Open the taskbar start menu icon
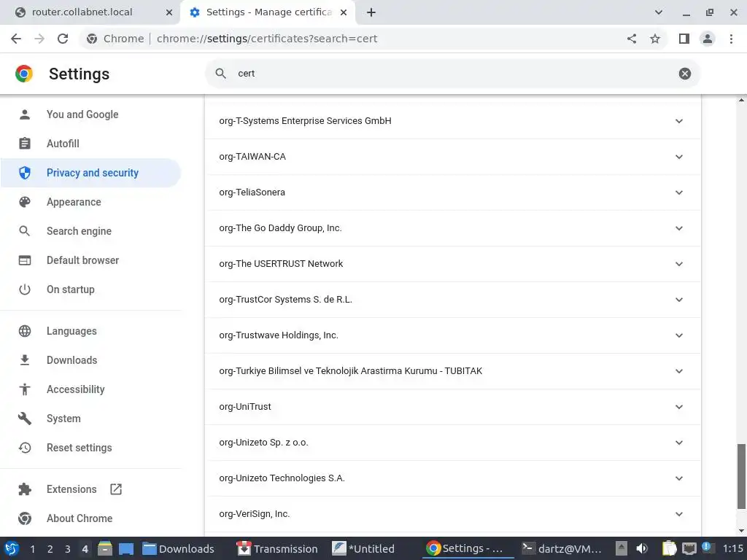 12,548
